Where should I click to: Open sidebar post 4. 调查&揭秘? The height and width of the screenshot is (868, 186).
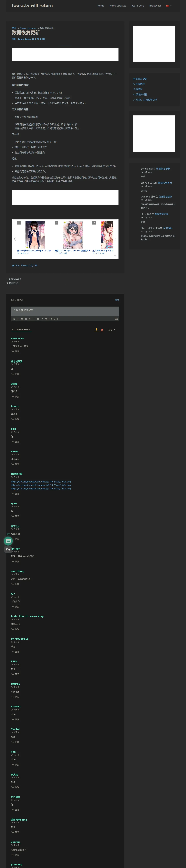(x=140, y=95)
